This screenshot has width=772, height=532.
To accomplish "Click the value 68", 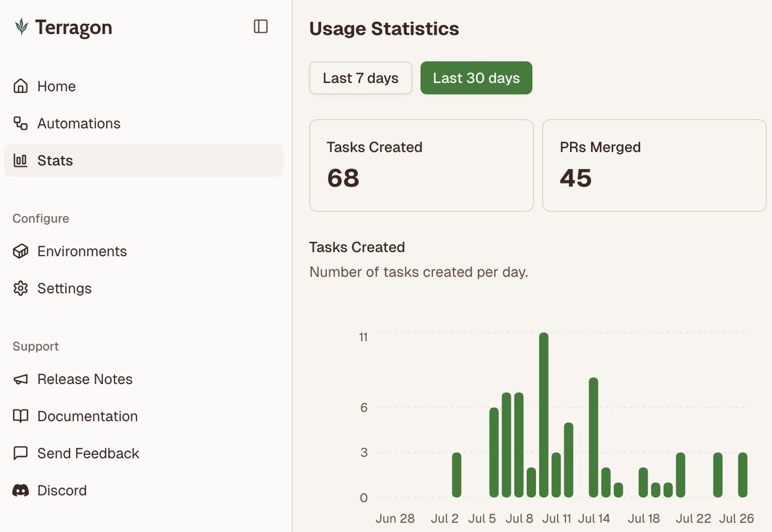I will [x=343, y=178].
